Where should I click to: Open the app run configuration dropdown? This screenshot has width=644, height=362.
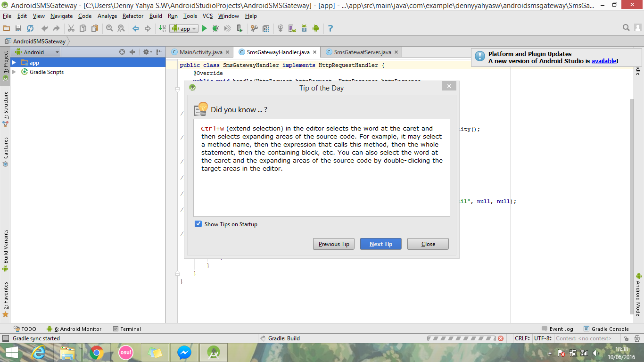coord(184,28)
